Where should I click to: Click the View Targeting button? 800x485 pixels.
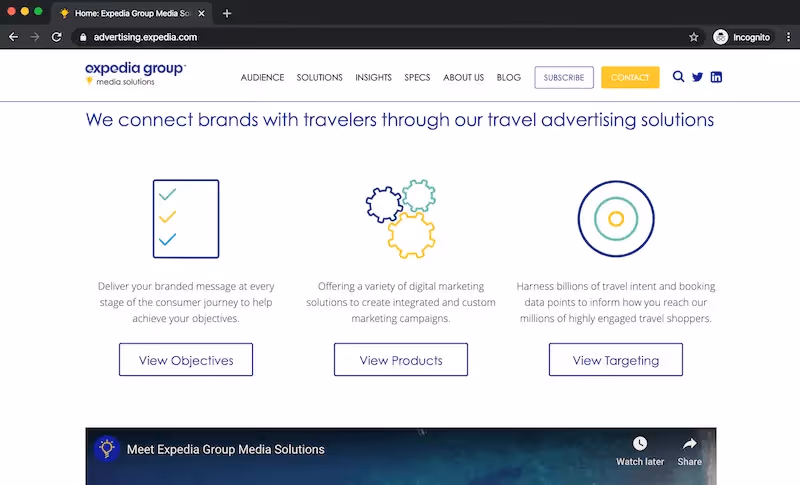coord(616,360)
